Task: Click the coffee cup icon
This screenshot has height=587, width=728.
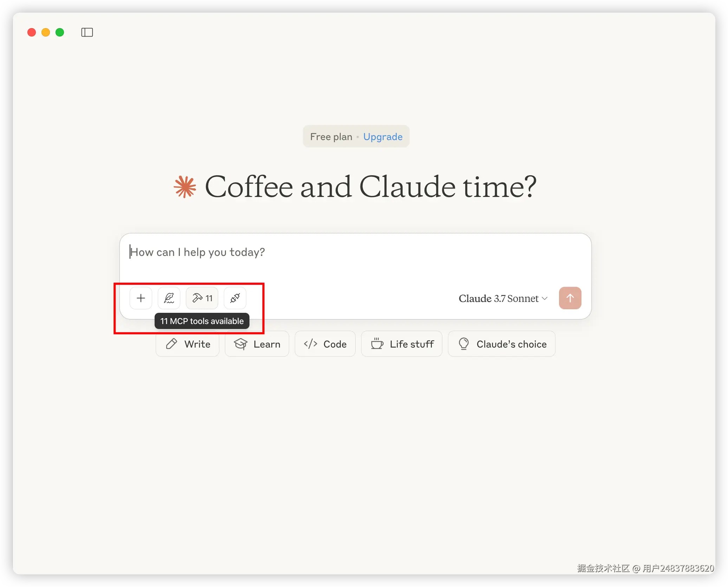Action: tap(377, 343)
